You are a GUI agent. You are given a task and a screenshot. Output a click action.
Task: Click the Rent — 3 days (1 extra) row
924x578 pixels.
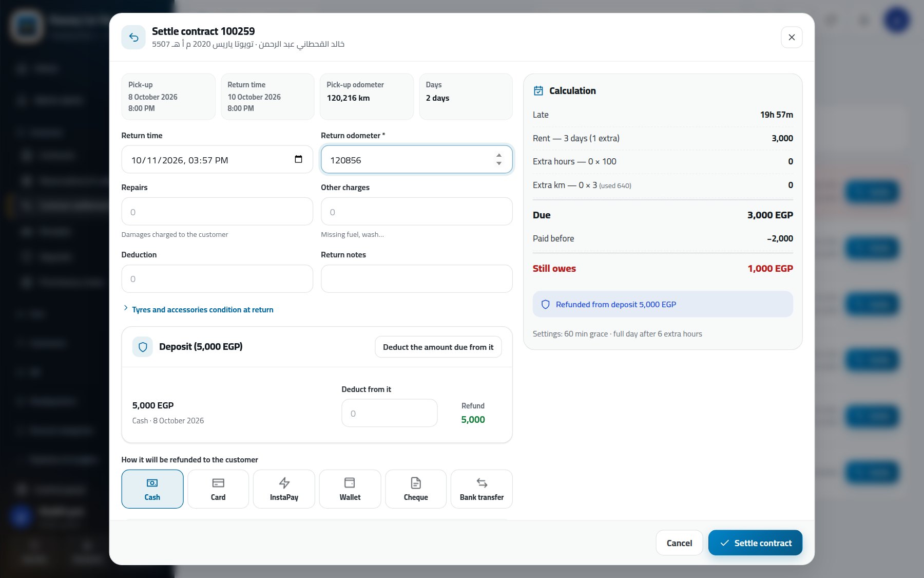click(663, 139)
